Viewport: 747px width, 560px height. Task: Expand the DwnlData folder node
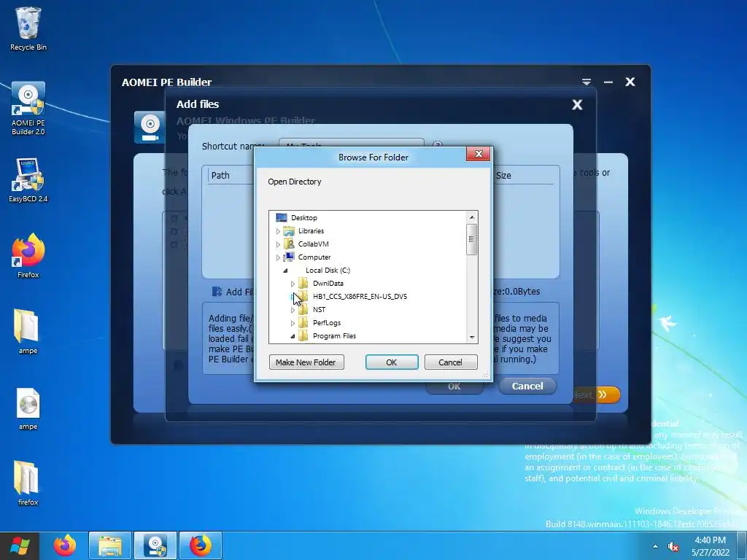click(293, 284)
